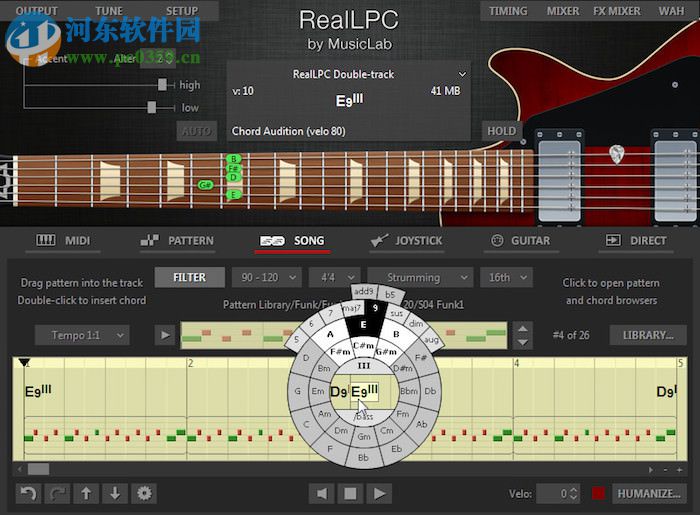Open the SETUP menu

click(182, 11)
